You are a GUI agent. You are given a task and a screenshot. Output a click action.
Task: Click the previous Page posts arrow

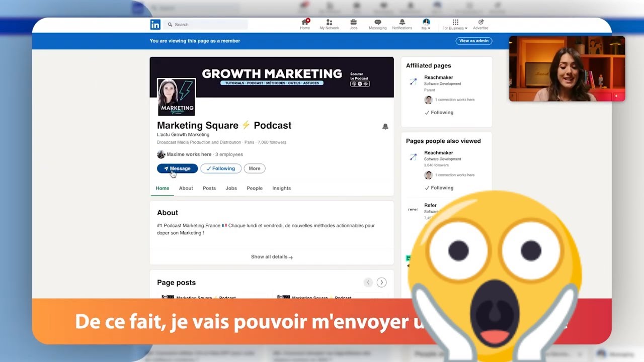coord(368,283)
